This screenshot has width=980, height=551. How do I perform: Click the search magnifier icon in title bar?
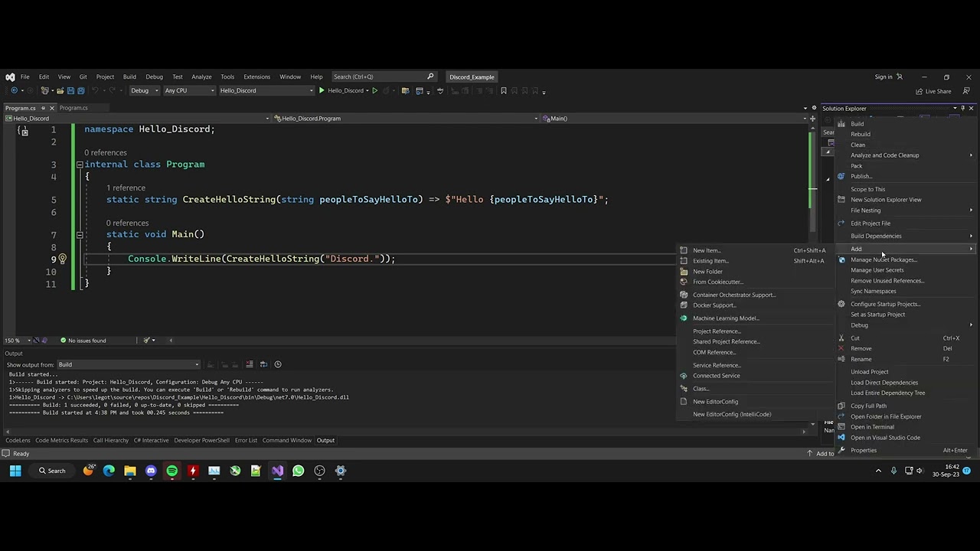click(x=430, y=77)
